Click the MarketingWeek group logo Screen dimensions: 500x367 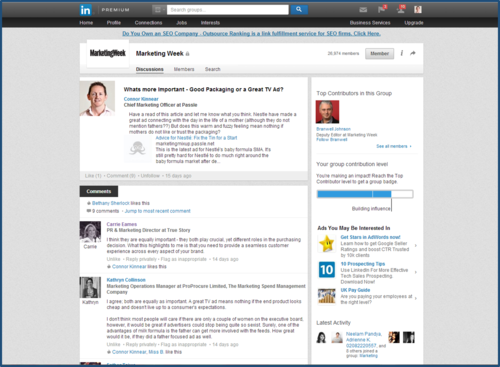coord(108,53)
